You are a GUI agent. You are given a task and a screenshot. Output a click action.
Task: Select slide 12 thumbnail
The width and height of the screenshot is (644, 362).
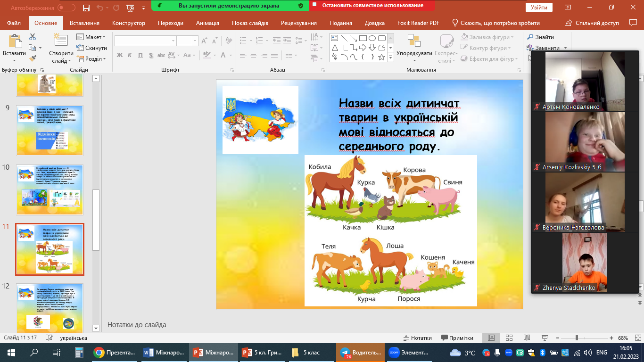pos(50,308)
